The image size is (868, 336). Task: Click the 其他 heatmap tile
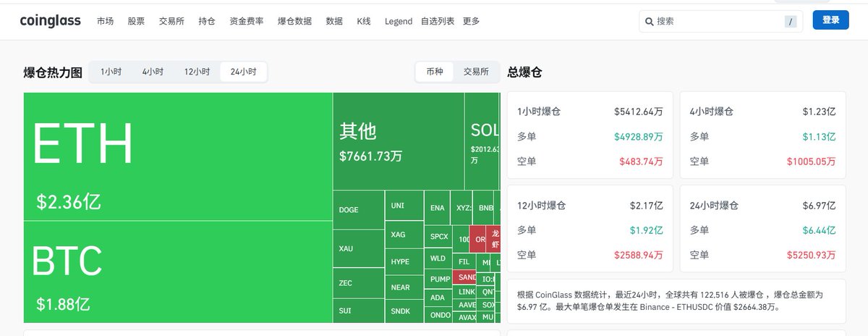(x=399, y=140)
